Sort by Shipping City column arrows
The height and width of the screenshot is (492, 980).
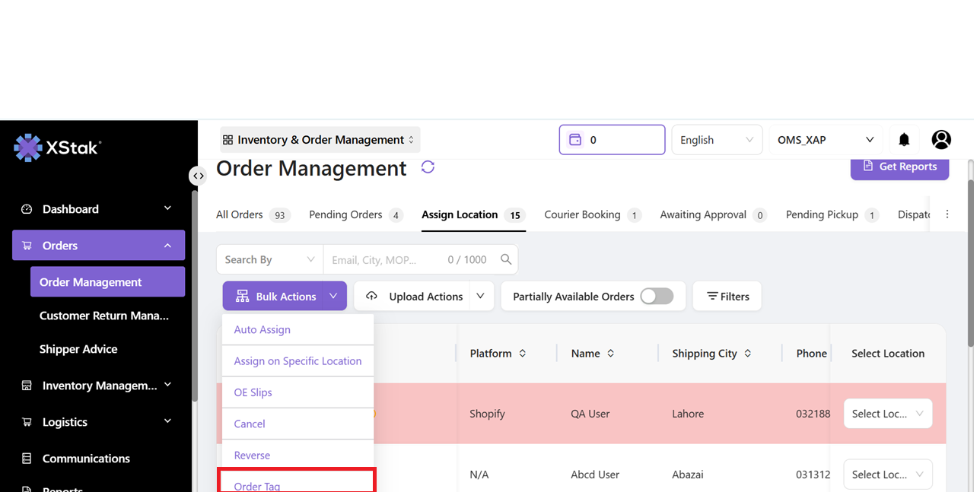pos(748,354)
